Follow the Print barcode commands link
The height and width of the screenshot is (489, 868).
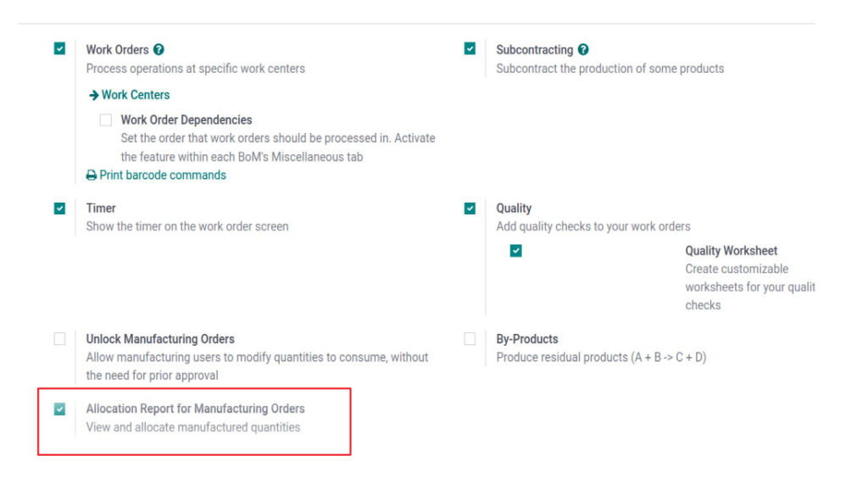(163, 175)
